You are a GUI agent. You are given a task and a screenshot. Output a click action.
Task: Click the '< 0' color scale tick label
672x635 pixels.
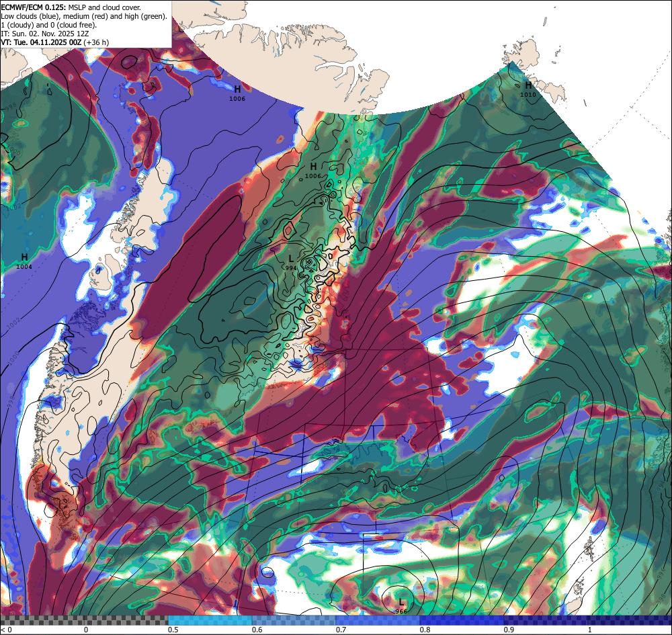click(6, 630)
